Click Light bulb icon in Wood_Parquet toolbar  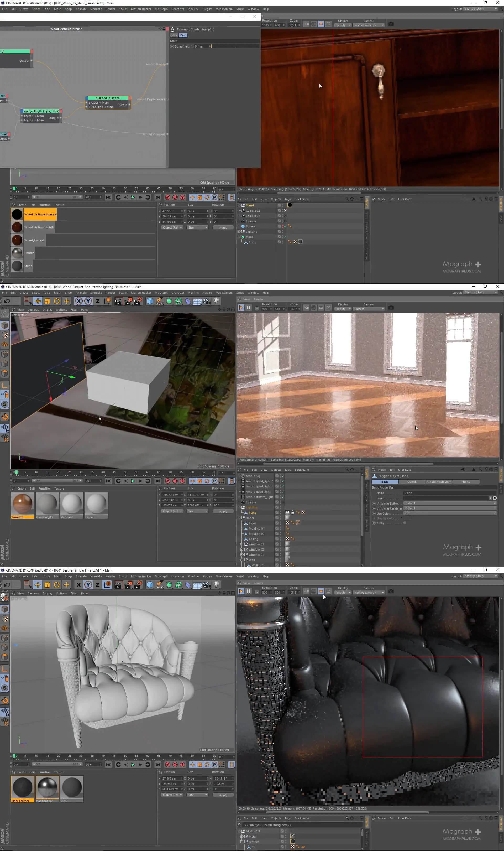(x=216, y=301)
